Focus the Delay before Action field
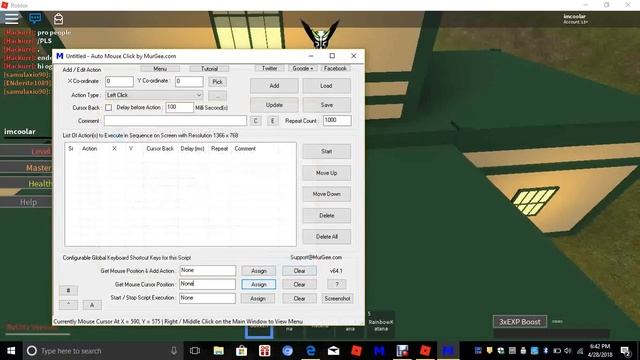Viewport: 640px width, 360px height. [x=180, y=107]
